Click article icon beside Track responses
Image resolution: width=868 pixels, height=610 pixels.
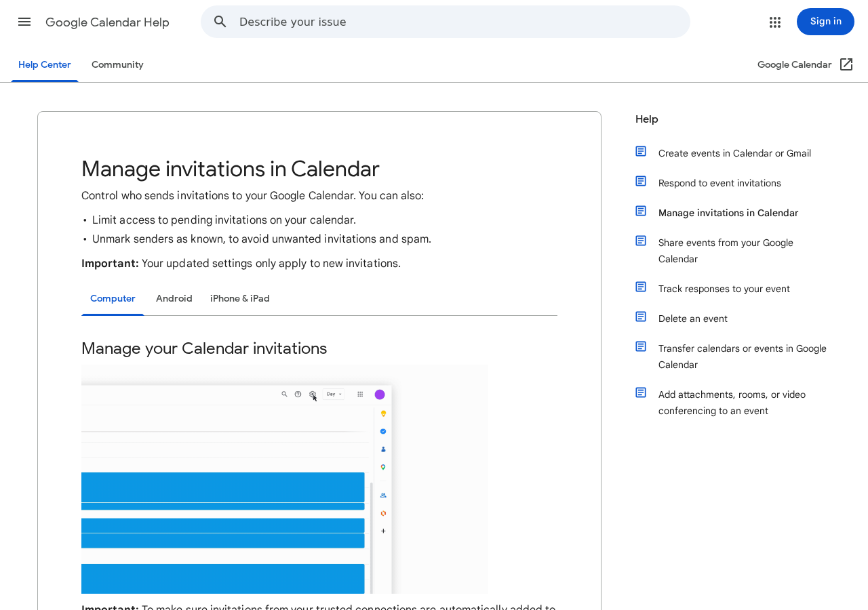[641, 287]
